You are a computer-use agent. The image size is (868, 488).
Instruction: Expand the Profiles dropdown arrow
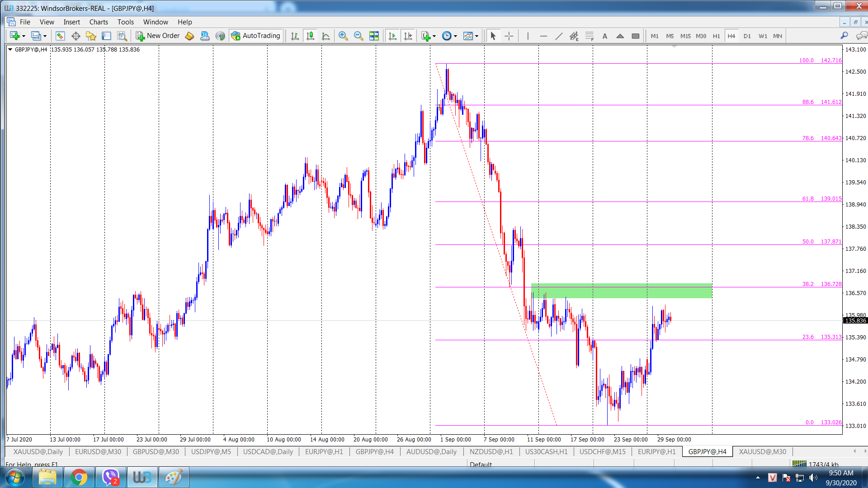(45, 36)
